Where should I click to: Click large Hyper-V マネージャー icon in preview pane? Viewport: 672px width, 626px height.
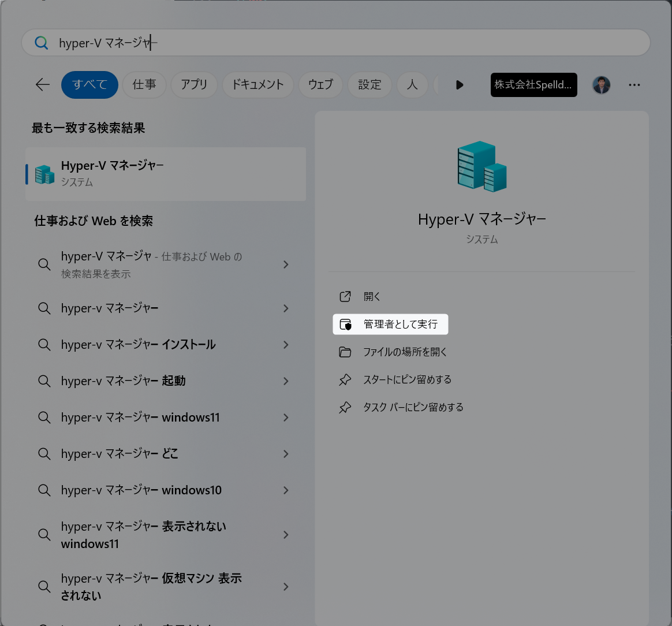pos(481,166)
